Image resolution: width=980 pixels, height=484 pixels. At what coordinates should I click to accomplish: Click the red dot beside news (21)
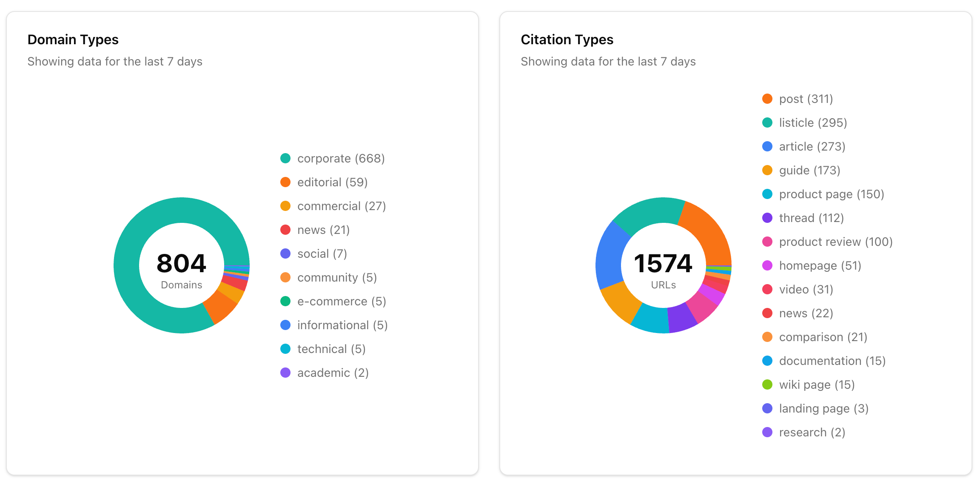tap(285, 230)
